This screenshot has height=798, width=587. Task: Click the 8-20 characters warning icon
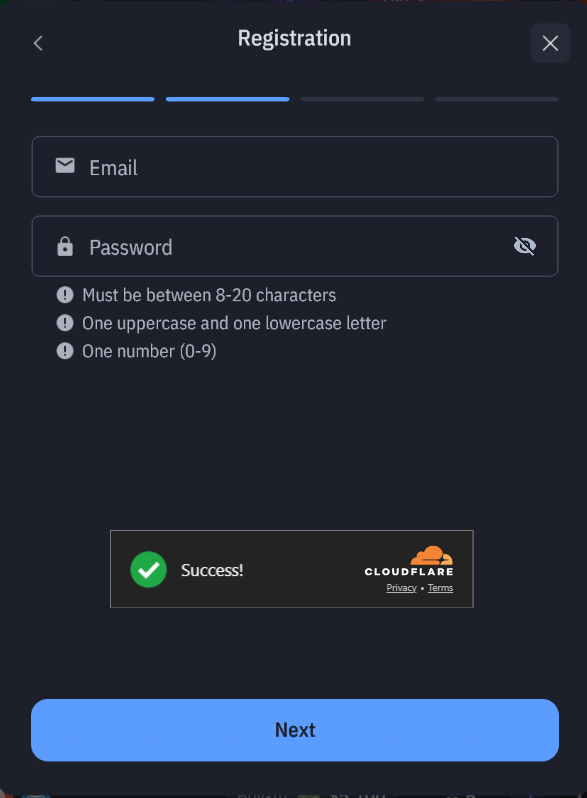(65, 295)
